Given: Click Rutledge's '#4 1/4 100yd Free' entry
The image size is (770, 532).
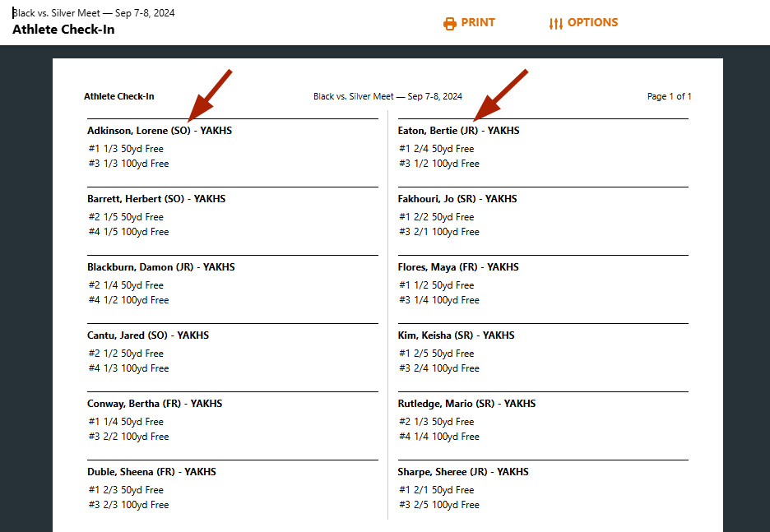Looking at the screenshot, I should tap(439, 437).
